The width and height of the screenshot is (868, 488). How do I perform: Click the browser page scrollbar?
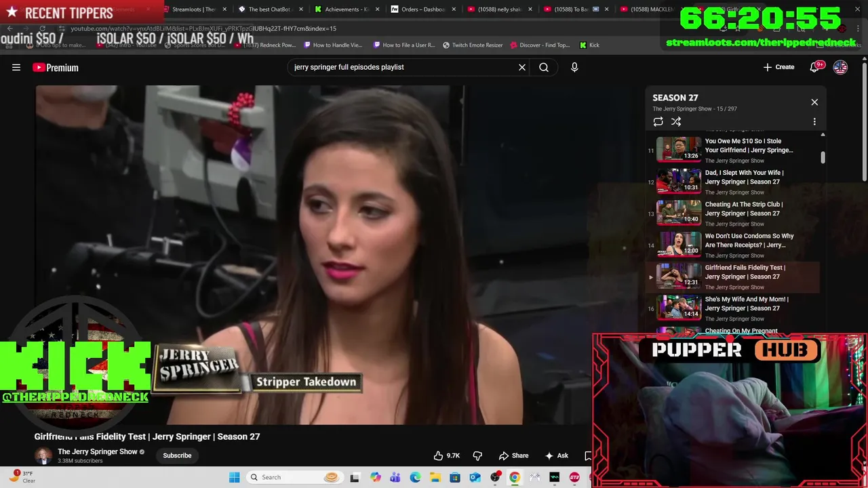point(864,122)
